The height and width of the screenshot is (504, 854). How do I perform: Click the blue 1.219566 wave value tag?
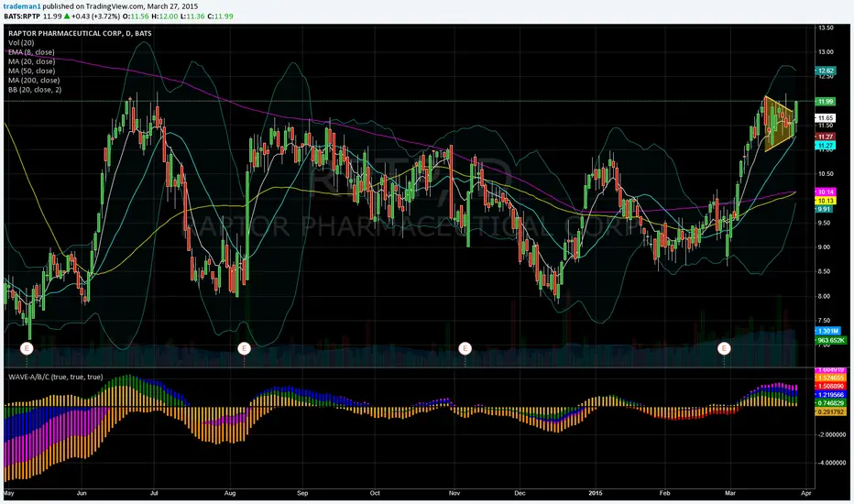click(831, 394)
